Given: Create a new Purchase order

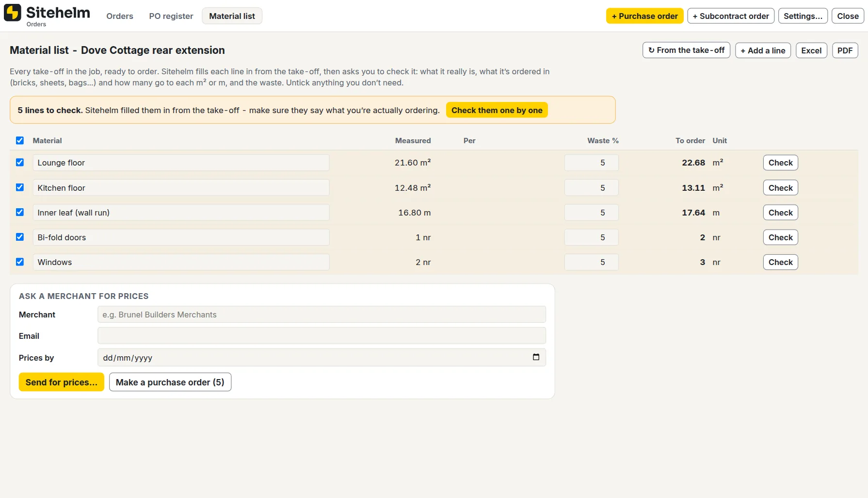Looking at the screenshot, I should [x=645, y=16].
